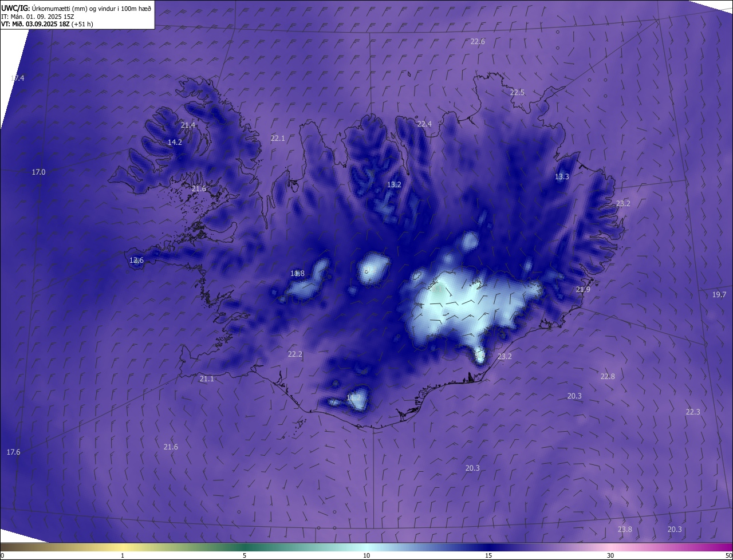Click the colorbar tick label 5
Viewport: 733px width, 560px height.
pos(245,555)
